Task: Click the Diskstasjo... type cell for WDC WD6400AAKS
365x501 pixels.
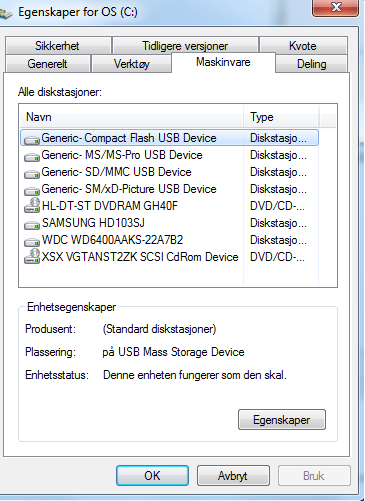Action: [x=278, y=240]
